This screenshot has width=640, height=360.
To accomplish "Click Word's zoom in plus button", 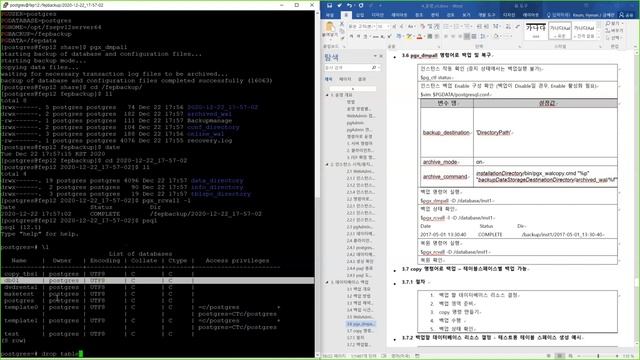I will pos(618,356).
